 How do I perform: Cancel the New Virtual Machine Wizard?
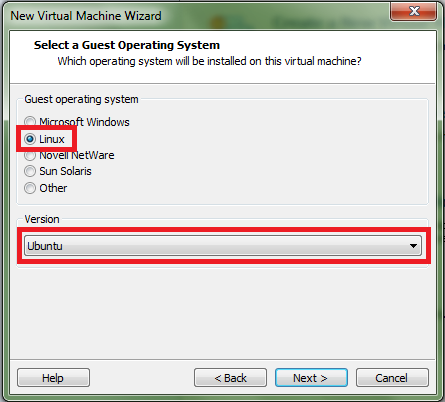pos(392,378)
